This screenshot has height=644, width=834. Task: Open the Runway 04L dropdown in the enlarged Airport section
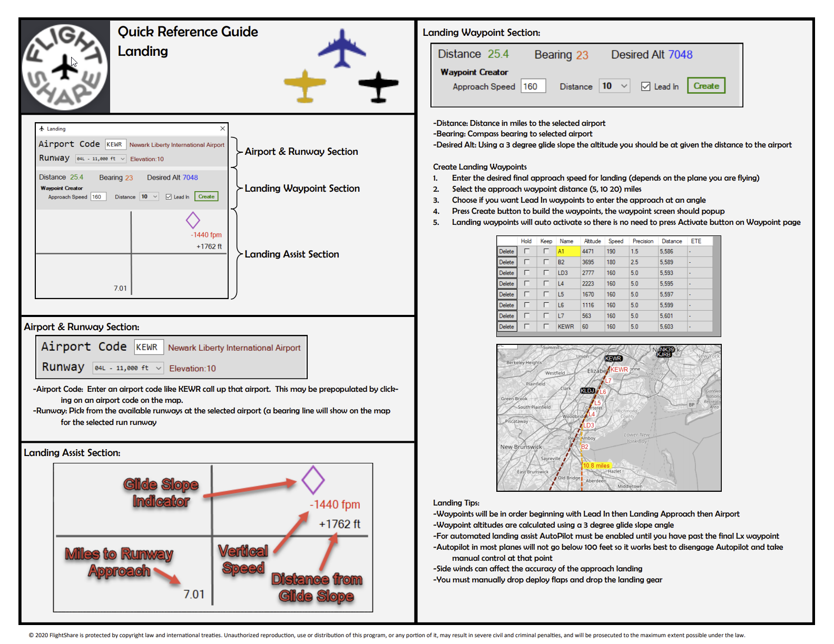pos(128,368)
